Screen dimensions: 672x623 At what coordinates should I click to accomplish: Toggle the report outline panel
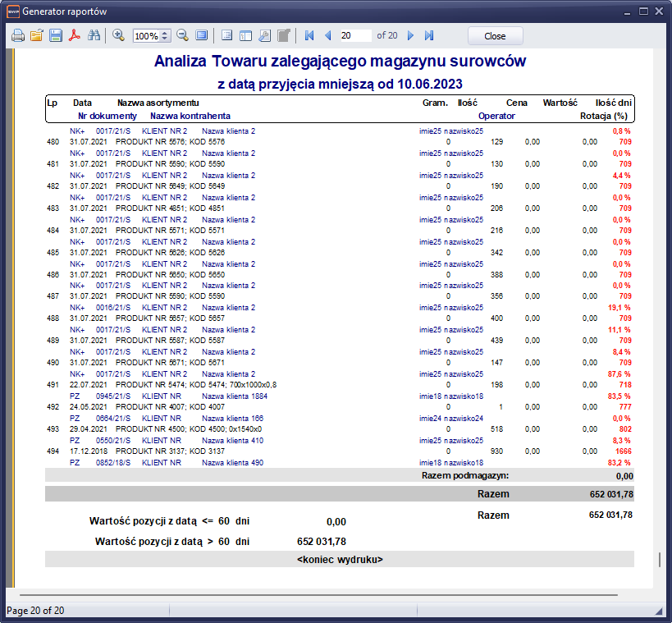pos(226,36)
